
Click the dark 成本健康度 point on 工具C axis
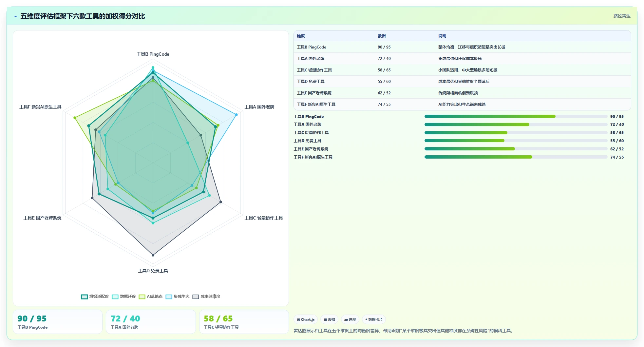click(221, 202)
